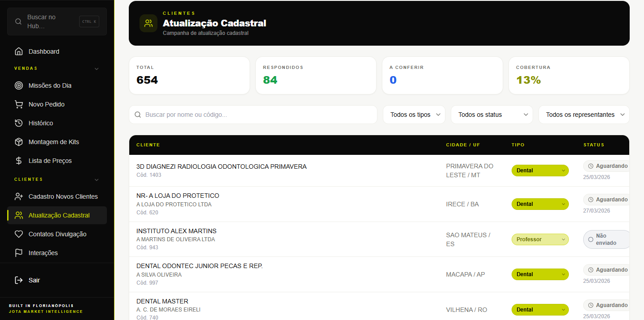
Task: Open Tipo dropdown for DENTAL ODONTEC JUNIOR
Action: [540, 274]
